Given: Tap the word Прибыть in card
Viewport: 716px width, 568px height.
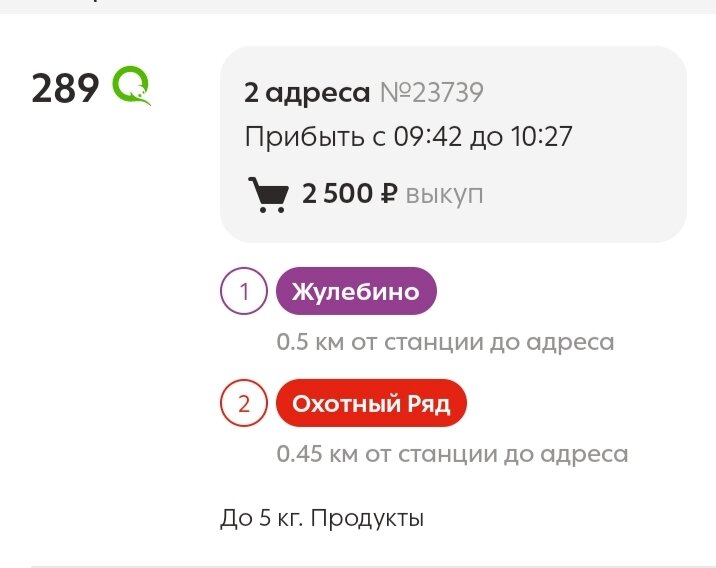Looking at the screenshot, I should pos(305,136).
